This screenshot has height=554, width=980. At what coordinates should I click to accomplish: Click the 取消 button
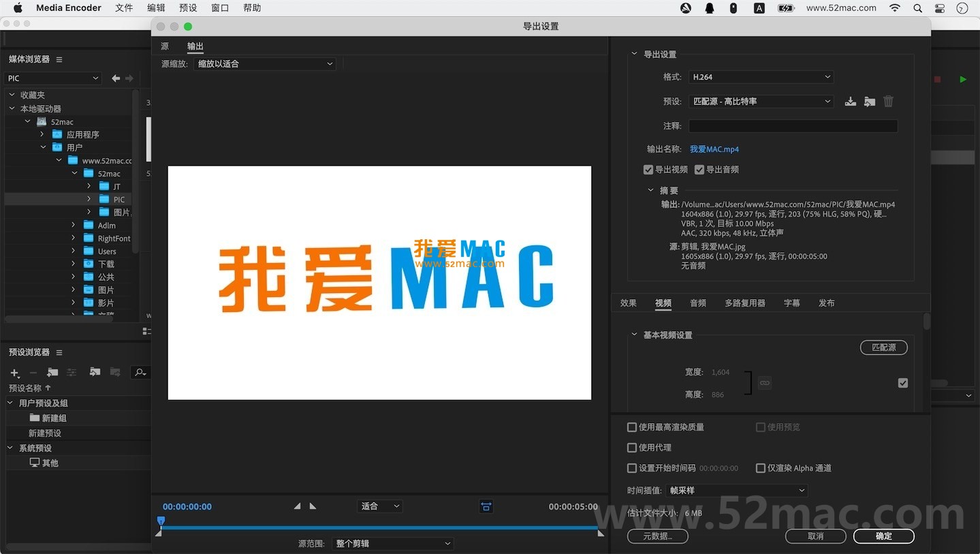click(816, 536)
